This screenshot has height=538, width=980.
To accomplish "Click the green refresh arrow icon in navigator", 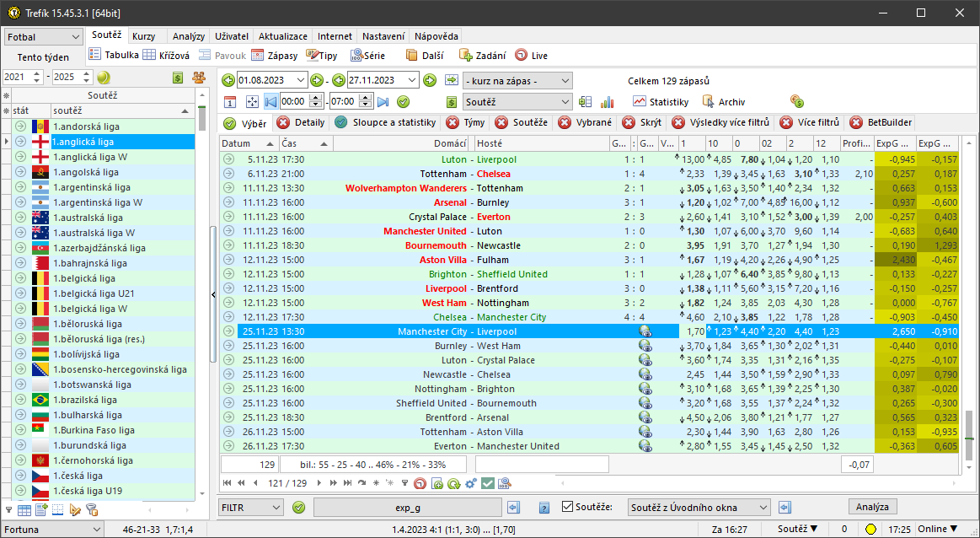I will pos(454,483).
